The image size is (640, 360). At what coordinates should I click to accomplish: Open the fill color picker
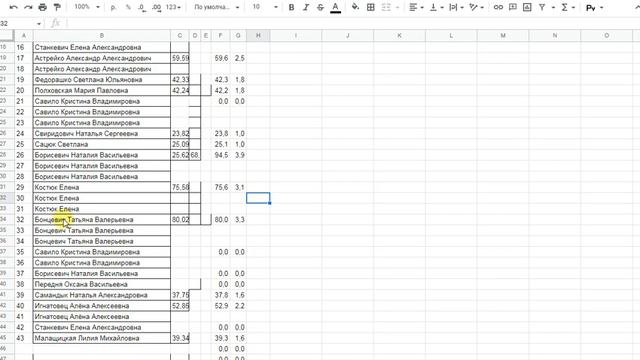[355, 7]
